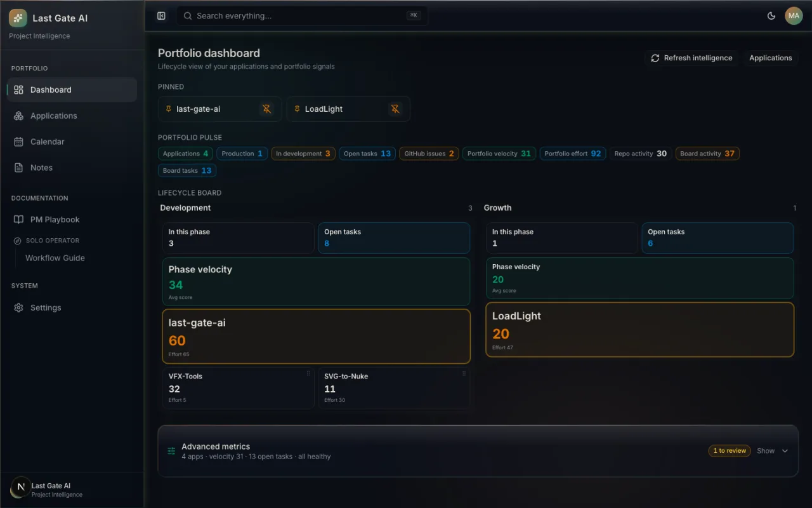The image size is (812, 508).
Task: Click the drag handle on SVG-to-Nuke card
Action: click(464, 373)
